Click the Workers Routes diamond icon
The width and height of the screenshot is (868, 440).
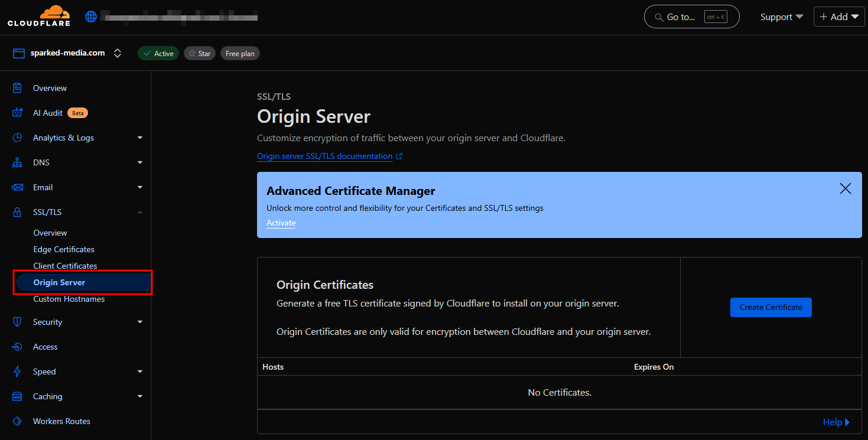18,421
